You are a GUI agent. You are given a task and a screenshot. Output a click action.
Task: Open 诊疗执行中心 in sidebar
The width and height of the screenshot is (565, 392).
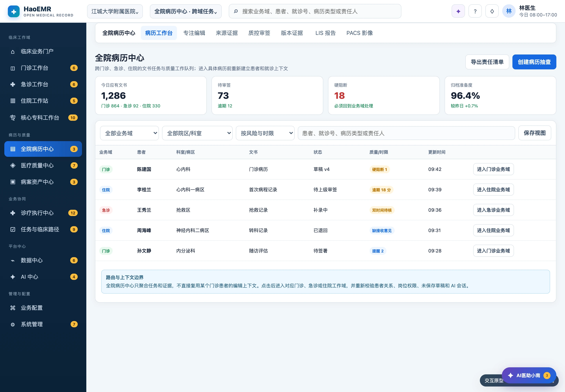click(43, 213)
